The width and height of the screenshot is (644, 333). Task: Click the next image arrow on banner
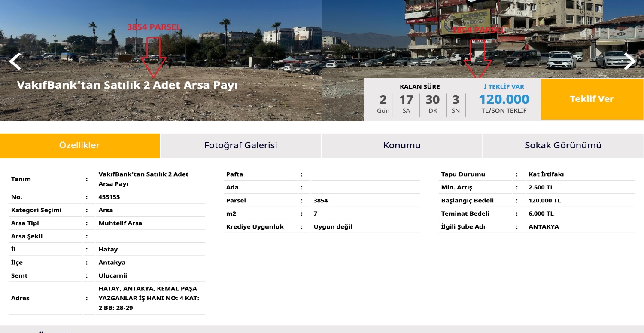pyautogui.click(x=629, y=61)
